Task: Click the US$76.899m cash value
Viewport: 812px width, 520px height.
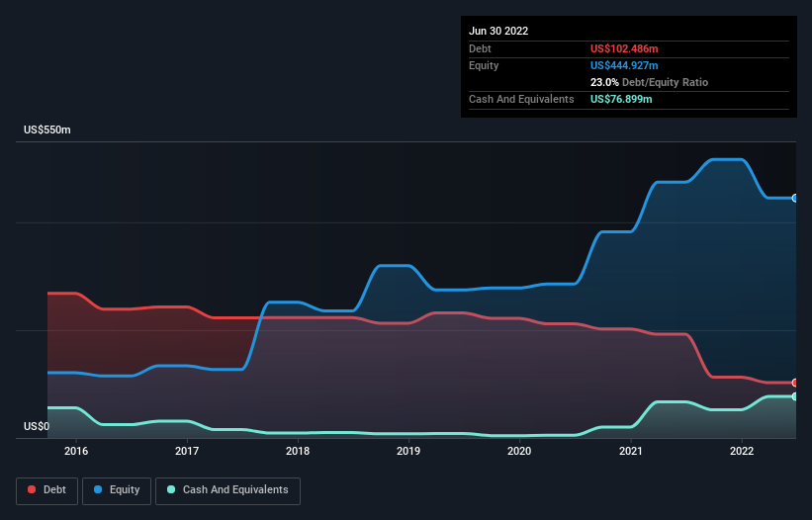Action: click(621, 99)
